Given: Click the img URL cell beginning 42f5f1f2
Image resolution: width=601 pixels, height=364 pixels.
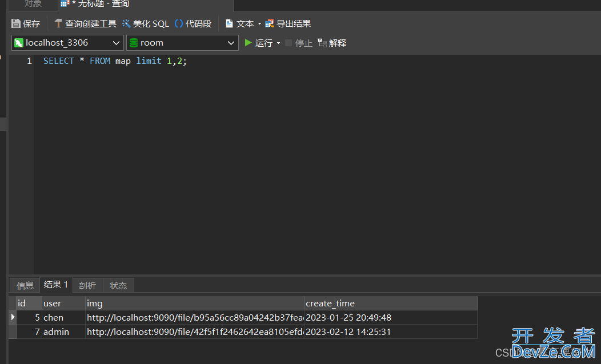Looking at the screenshot, I should 195,331.
